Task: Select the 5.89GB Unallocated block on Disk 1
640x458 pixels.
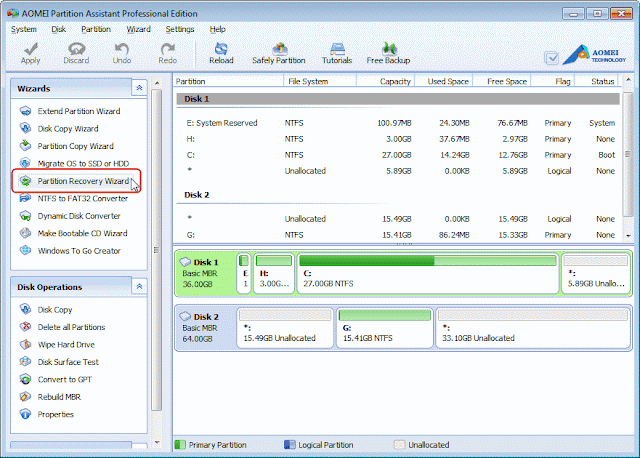Action: (x=596, y=273)
